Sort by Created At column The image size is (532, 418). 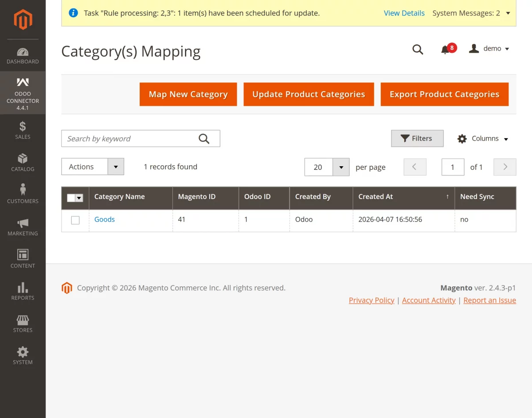click(403, 198)
